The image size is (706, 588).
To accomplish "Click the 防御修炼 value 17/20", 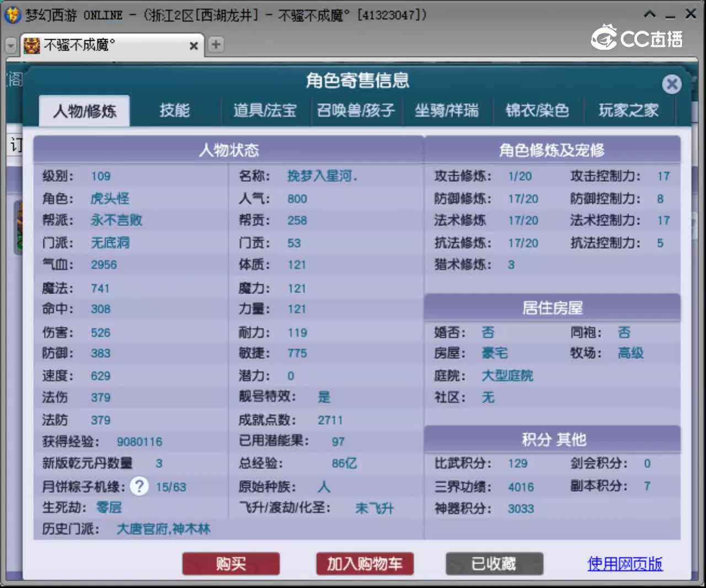I will 523,199.
